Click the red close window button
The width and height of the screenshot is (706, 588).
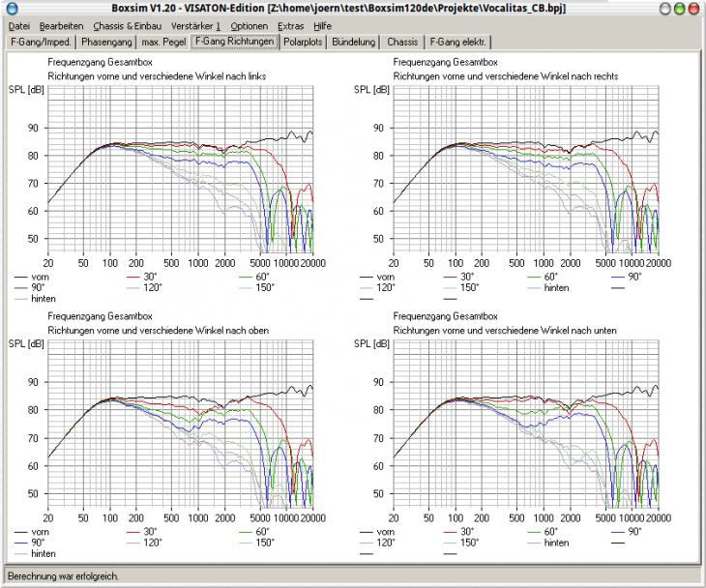click(x=693, y=9)
